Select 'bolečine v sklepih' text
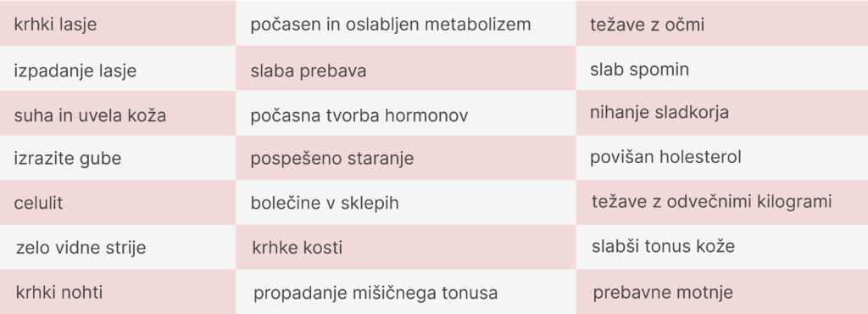The height and width of the screenshot is (314, 868). [325, 203]
